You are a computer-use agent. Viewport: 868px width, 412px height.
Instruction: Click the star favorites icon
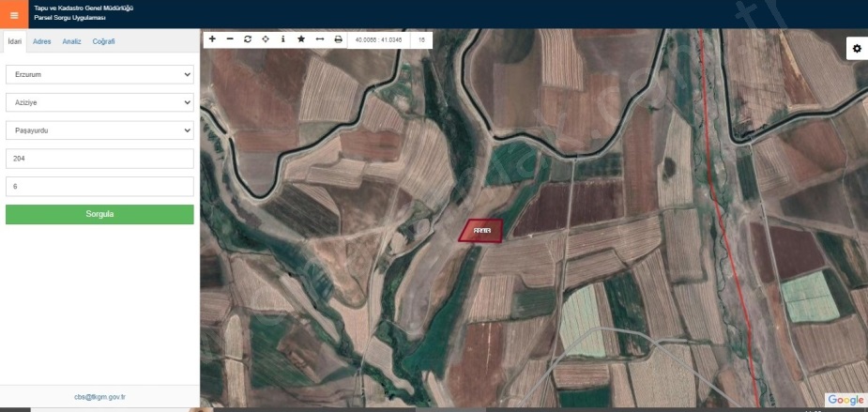301,39
